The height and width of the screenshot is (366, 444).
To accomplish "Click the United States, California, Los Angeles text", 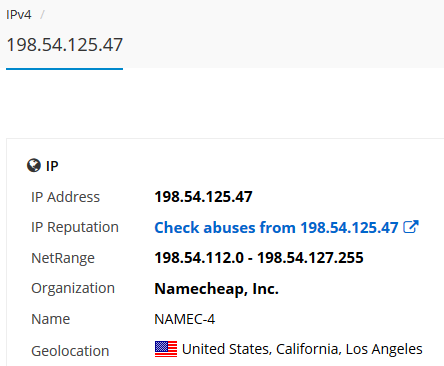I will (302, 349).
